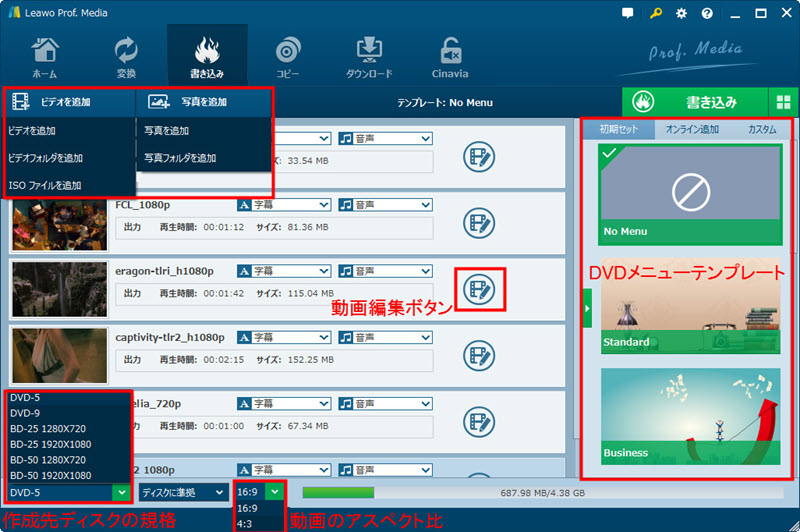Image resolution: width=800 pixels, height=532 pixels.
Task: Switch to the オンライン追加 tab
Action: [692, 130]
